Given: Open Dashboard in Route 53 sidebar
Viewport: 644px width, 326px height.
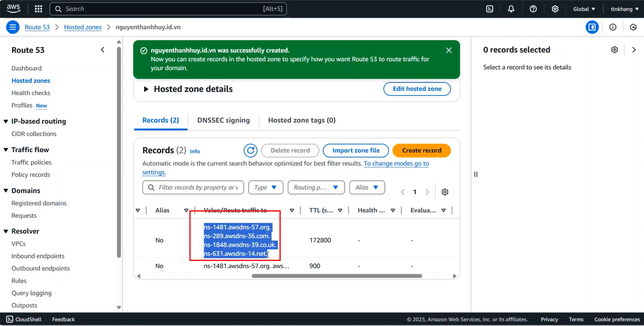Looking at the screenshot, I should click(x=26, y=68).
